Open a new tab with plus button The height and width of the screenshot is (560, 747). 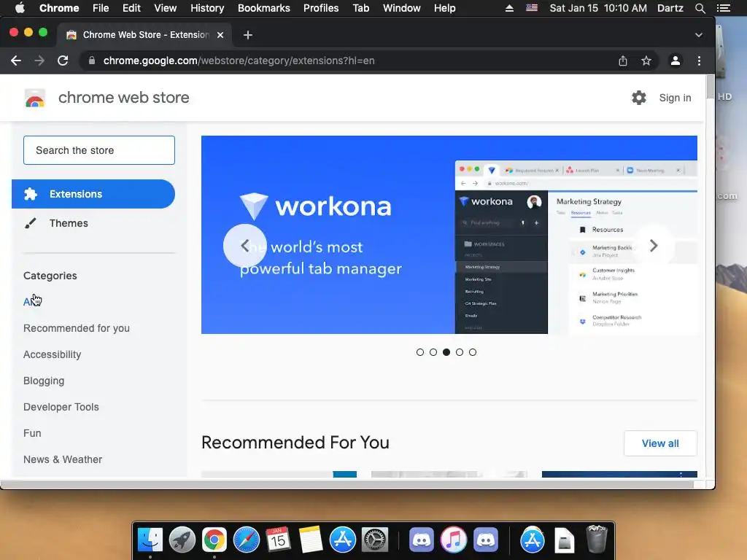pyautogui.click(x=248, y=35)
